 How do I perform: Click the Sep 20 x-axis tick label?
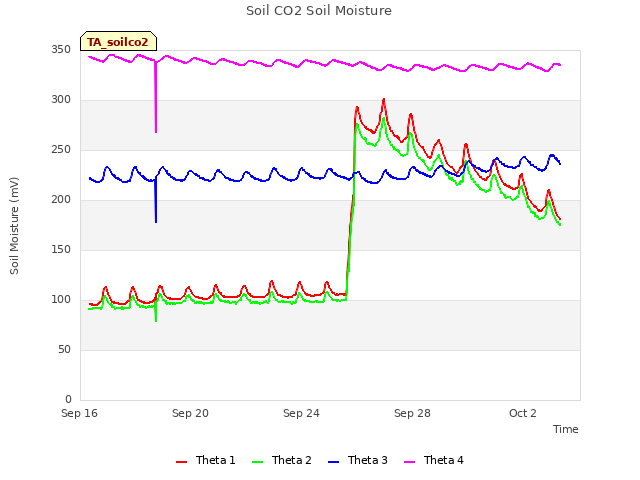click(190, 413)
